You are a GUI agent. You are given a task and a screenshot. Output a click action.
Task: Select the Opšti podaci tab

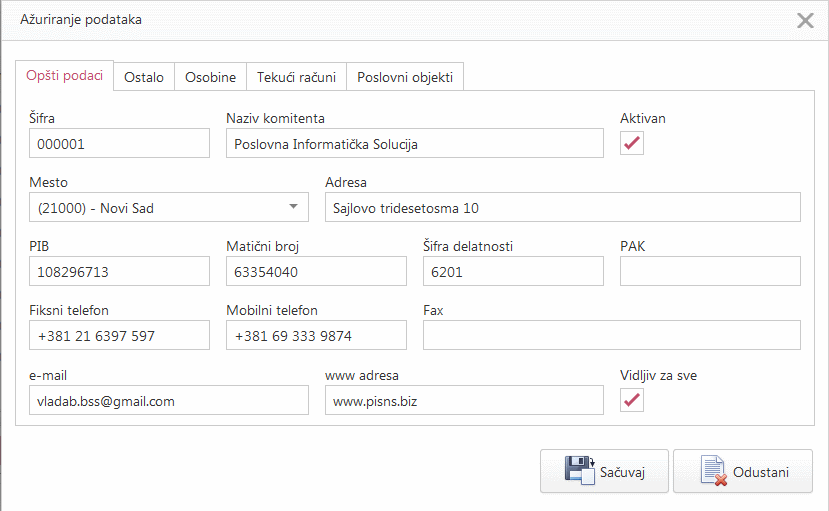(64, 76)
